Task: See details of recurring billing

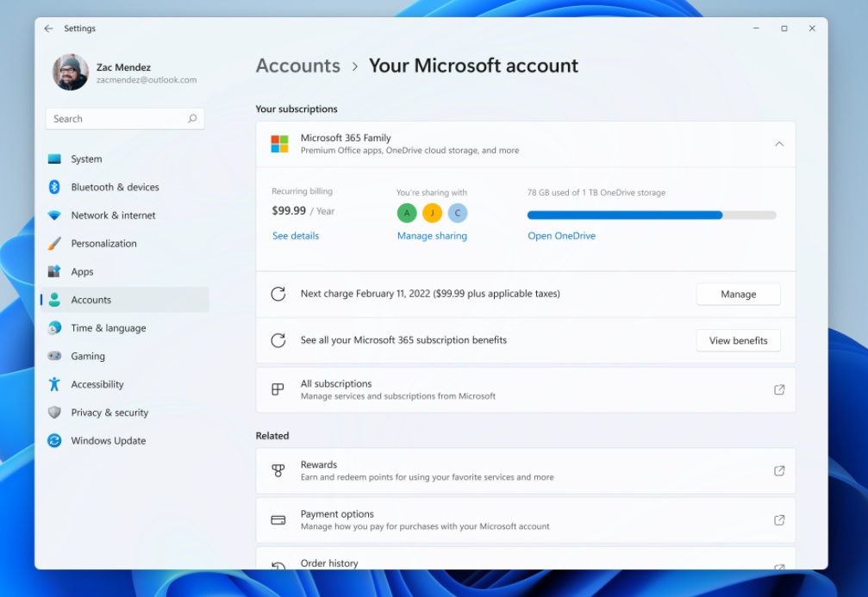Action: pos(296,235)
